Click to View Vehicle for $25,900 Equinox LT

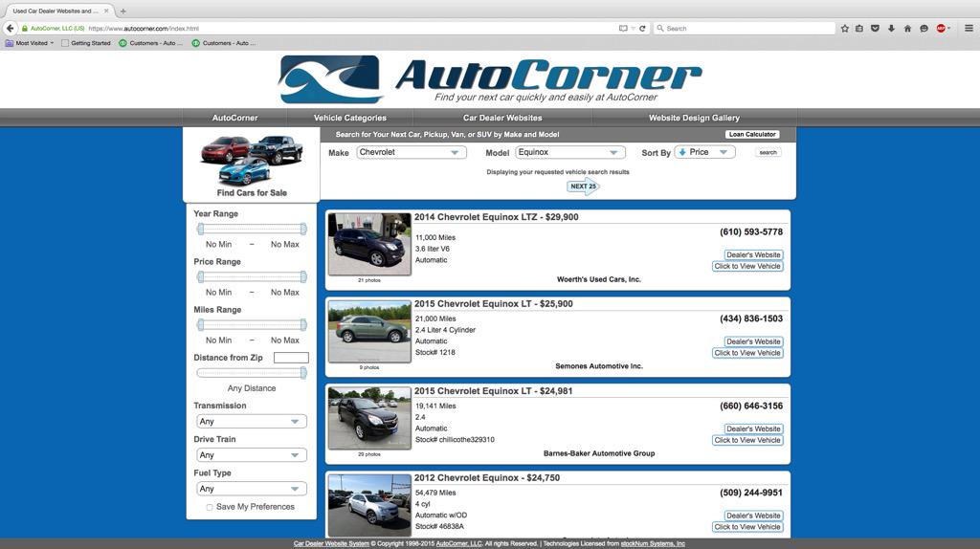(747, 353)
